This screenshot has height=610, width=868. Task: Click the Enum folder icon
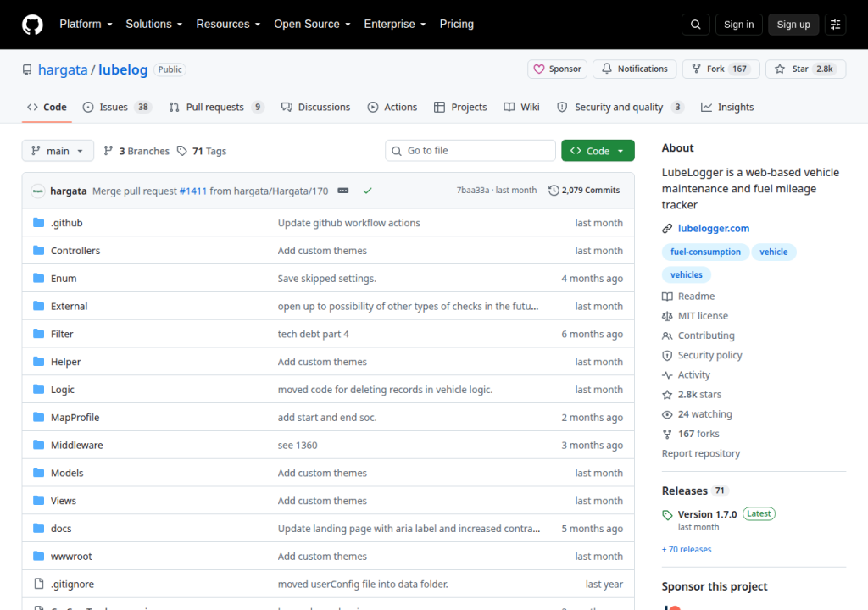(38, 278)
